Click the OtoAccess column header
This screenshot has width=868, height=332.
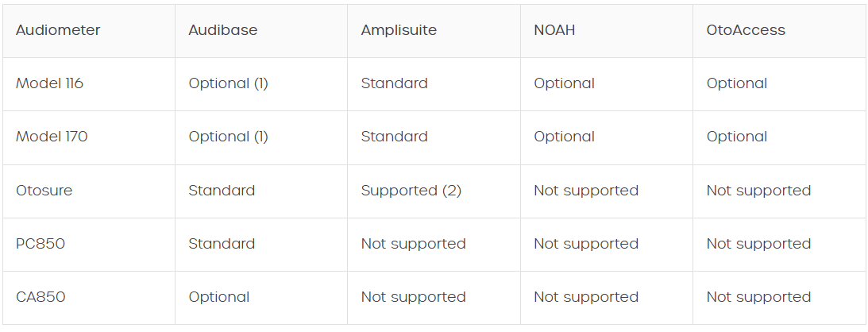point(746,30)
